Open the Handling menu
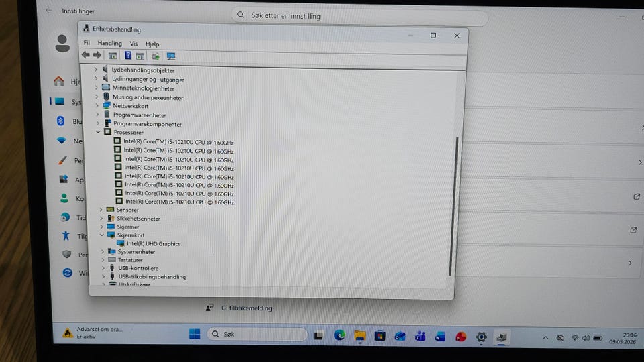This screenshot has height=362, width=644. [x=109, y=43]
